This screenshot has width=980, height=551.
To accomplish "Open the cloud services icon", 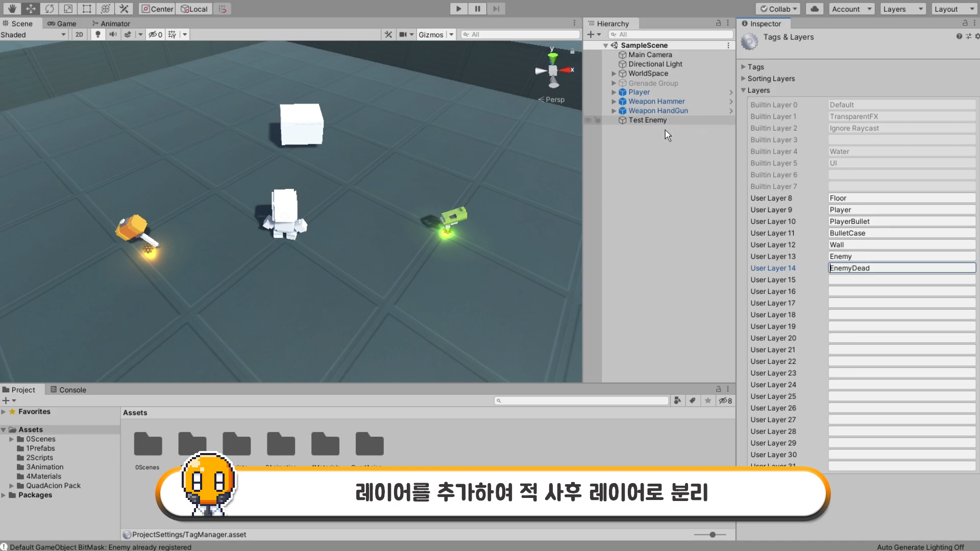I will pos(815,9).
